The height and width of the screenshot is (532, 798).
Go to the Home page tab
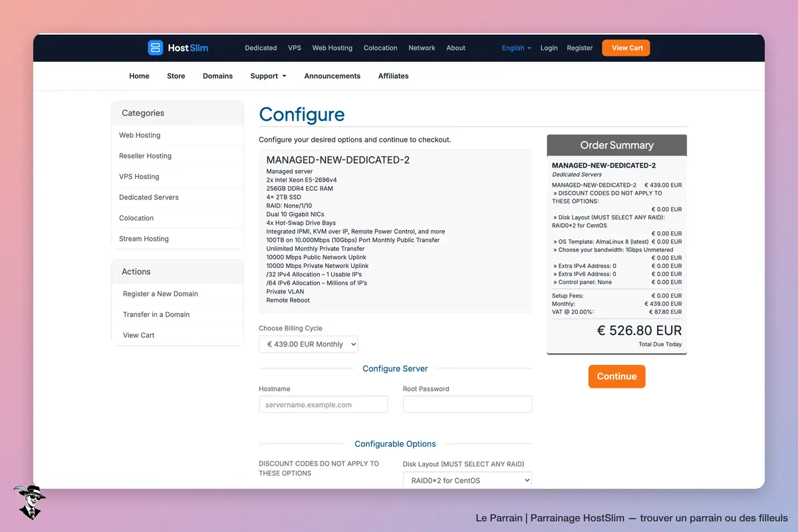[139, 76]
